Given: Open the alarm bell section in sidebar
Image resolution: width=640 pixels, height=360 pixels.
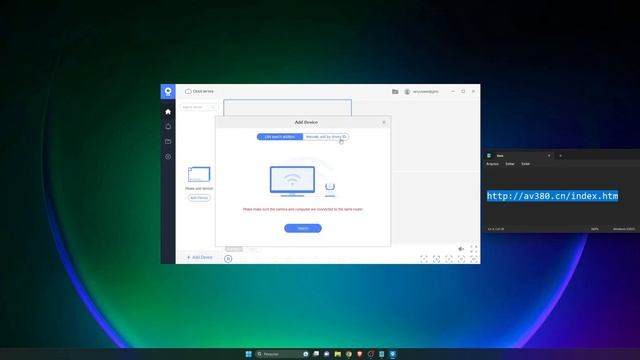Looking at the screenshot, I should click(x=168, y=127).
